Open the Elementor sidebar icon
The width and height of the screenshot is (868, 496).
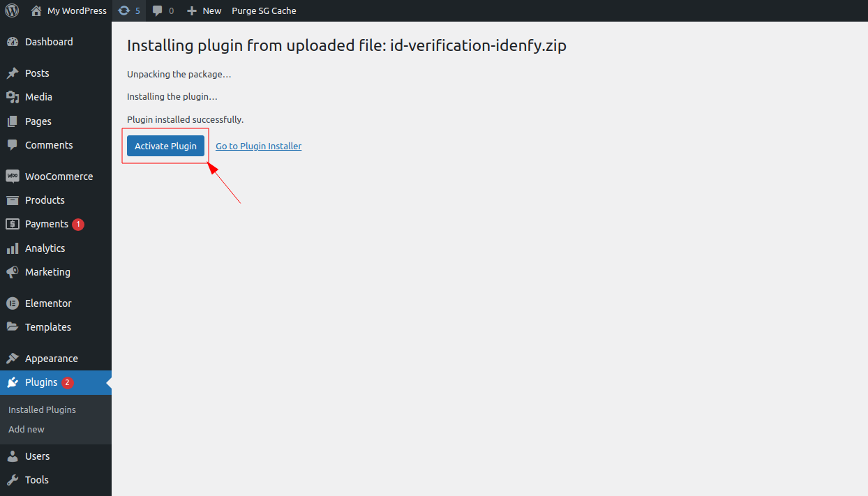pos(13,303)
